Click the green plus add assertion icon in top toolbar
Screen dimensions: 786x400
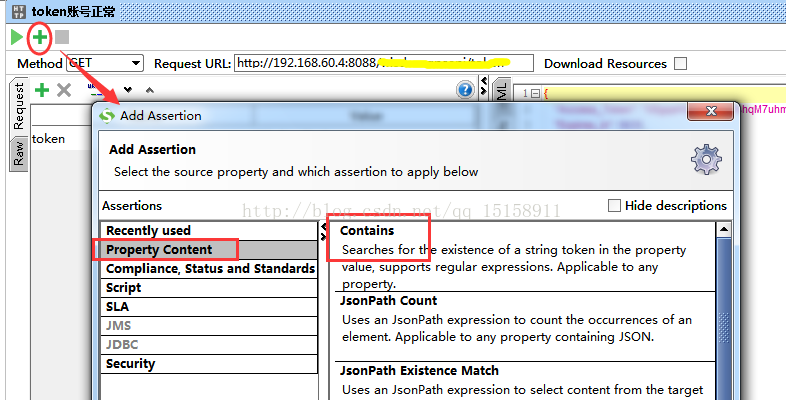40,37
